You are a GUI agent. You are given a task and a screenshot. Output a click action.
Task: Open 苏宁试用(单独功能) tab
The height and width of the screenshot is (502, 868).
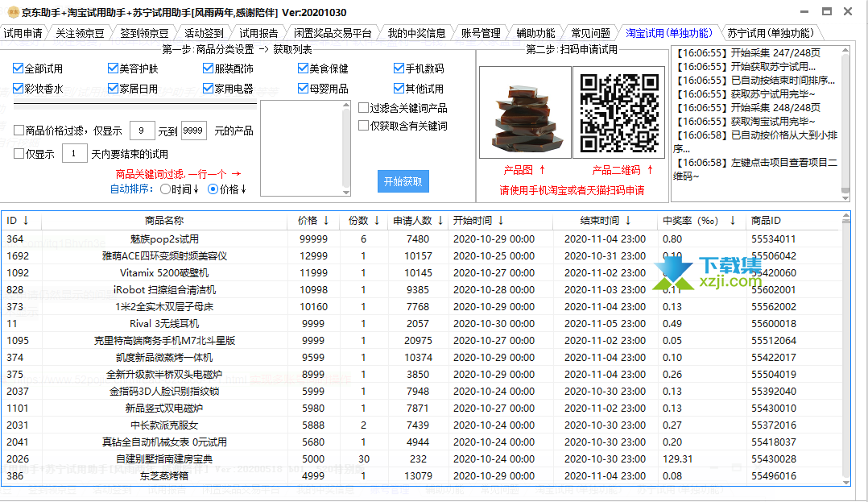coord(771,33)
